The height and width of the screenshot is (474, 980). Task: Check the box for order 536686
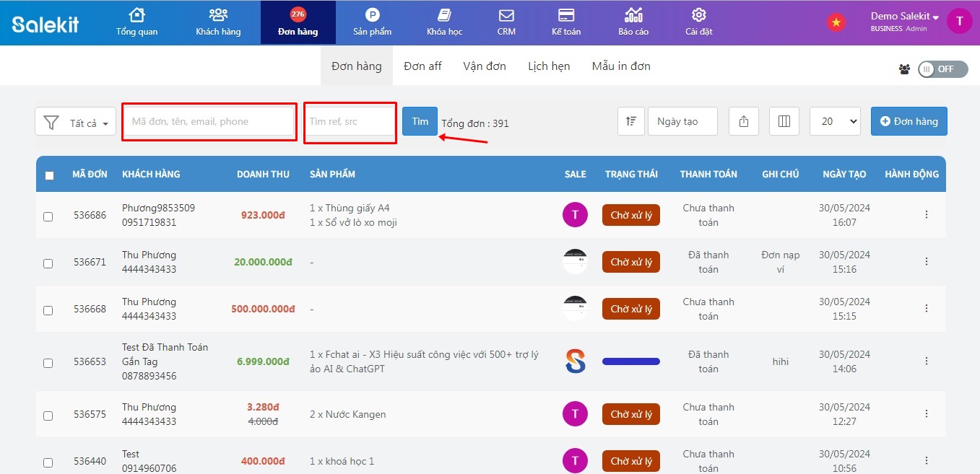tap(48, 216)
